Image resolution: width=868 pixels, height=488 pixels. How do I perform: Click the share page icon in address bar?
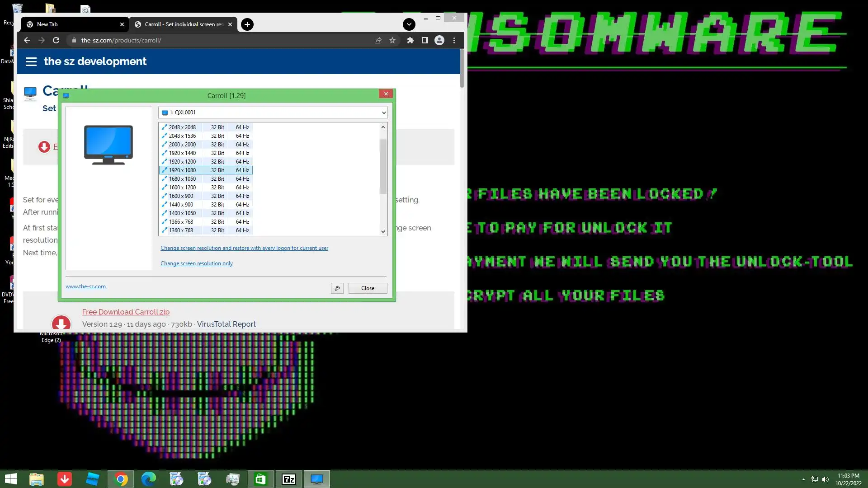[378, 40]
